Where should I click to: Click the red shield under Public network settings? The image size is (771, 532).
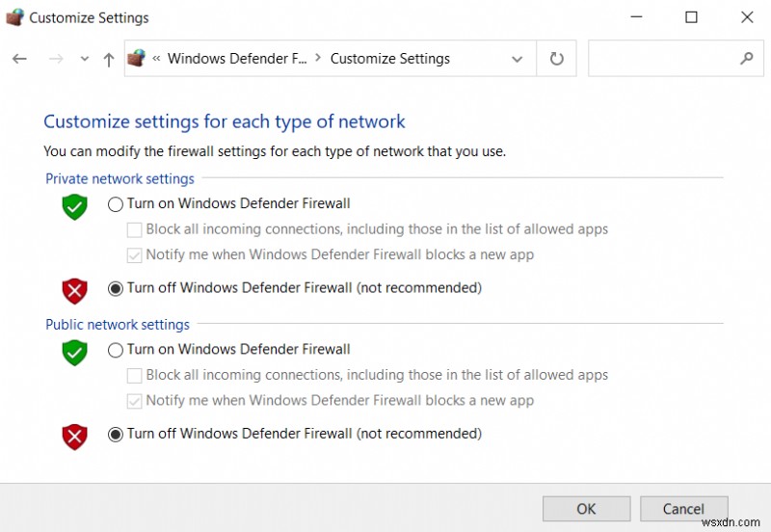pyautogui.click(x=74, y=436)
